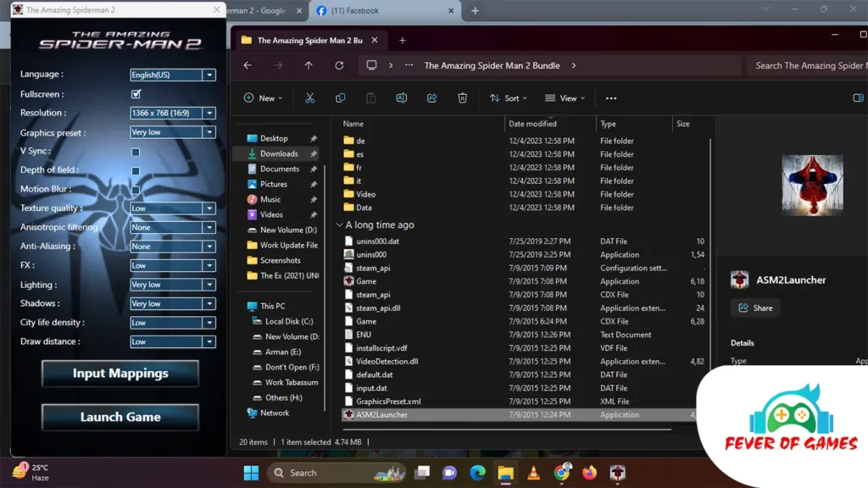Enable the Depth of field checkbox
This screenshot has height=488, width=868.
pos(136,171)
